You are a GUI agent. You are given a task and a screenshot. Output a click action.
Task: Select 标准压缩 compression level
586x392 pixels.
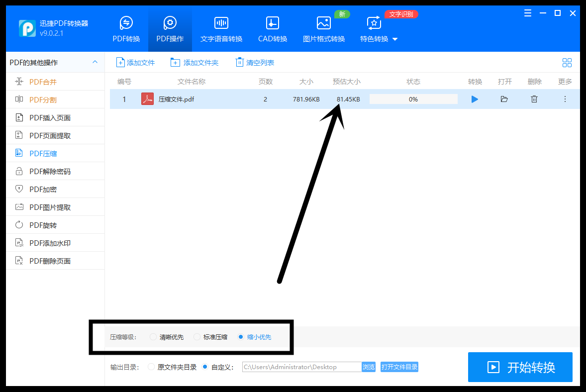(x=210, y=337)
